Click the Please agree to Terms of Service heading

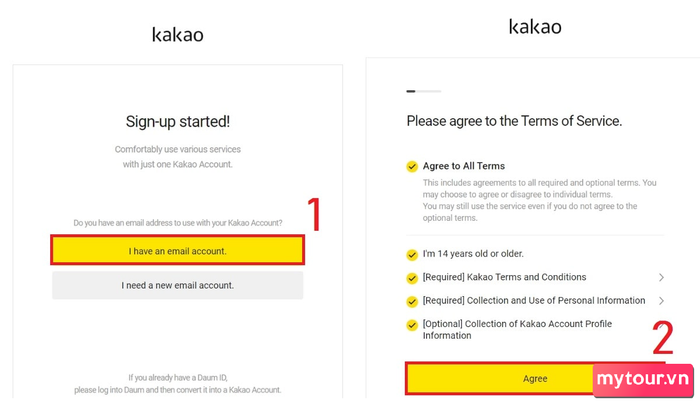click(514, 121)
